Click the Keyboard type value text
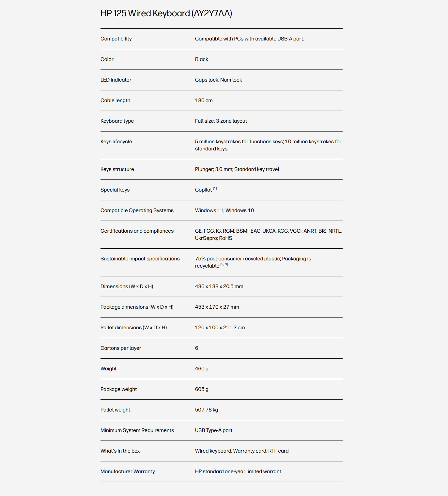448x496 pixels. [221, 121]
